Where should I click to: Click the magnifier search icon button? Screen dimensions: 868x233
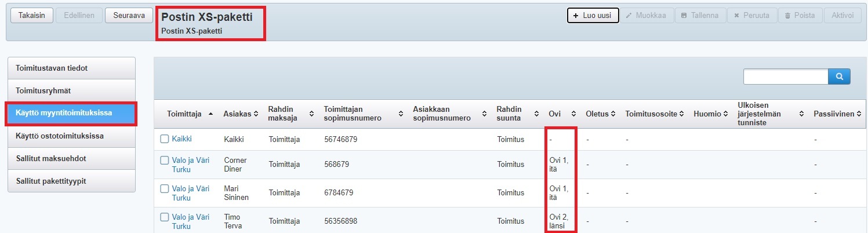pyautogui.click(x=839, y=77)
